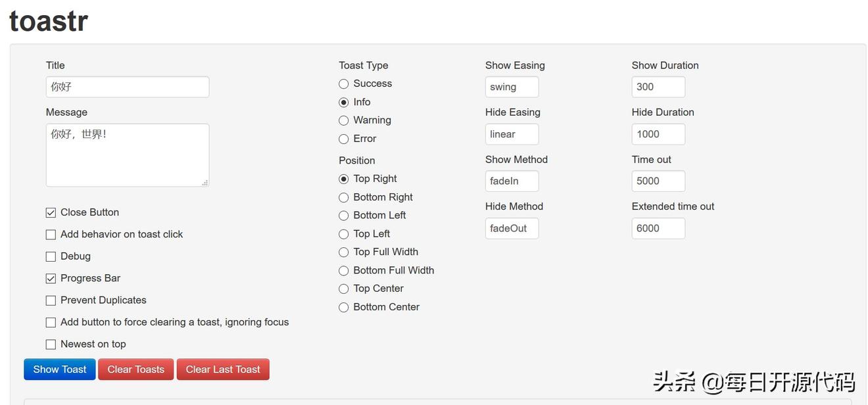The width and height of the screenshot is (868, 405).
Task: Choose the Top Full Width position
Action: click(x=343, y=252)
